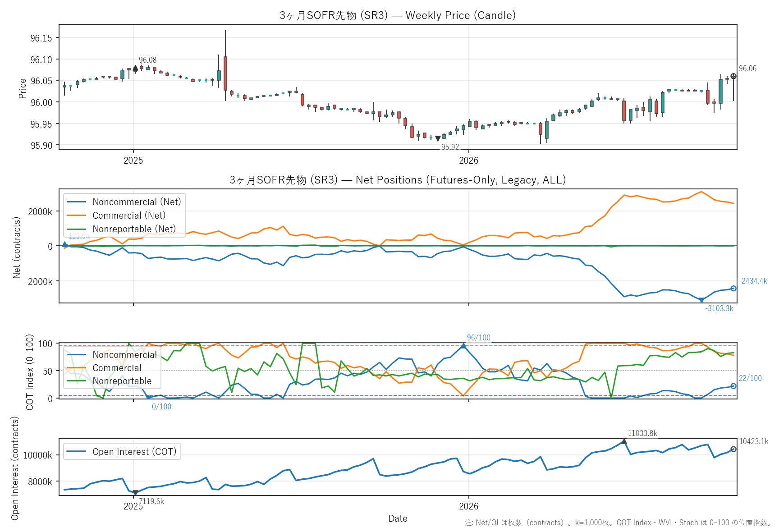Click the circle marker at net -2434.4k
The image size is (779, 532).
coord(733,289)
